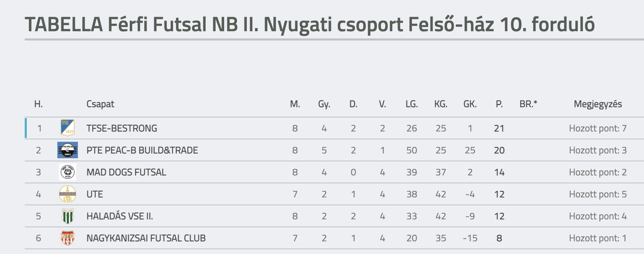Click the Mad Dogs Futsal logo
Viewport: 644px width, 254px height.
68,172
